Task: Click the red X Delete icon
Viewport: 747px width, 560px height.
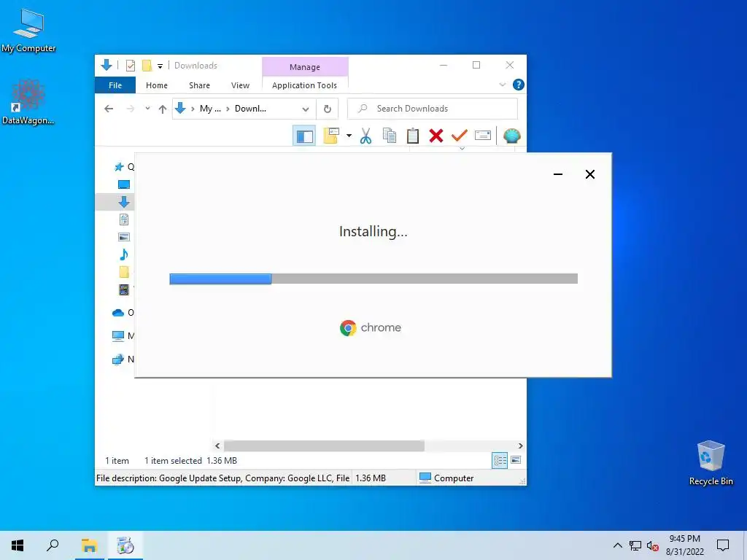Action: coord(436,136)
